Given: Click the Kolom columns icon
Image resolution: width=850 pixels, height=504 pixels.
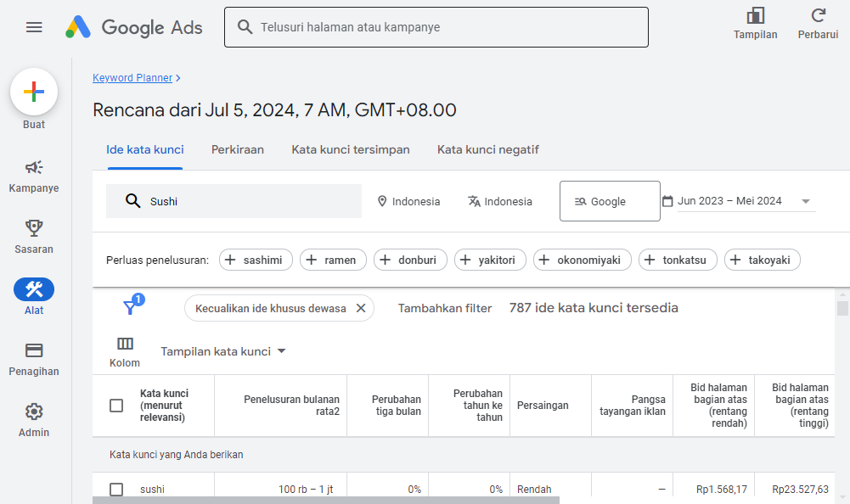Looking at the screenshot, I should point(125,344).
